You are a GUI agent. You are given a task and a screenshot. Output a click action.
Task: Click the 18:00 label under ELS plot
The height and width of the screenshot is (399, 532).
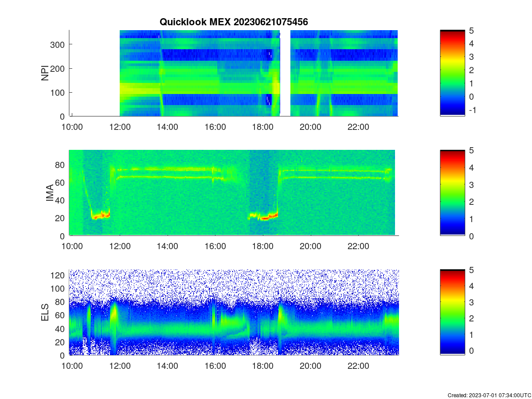pos(263,366)
